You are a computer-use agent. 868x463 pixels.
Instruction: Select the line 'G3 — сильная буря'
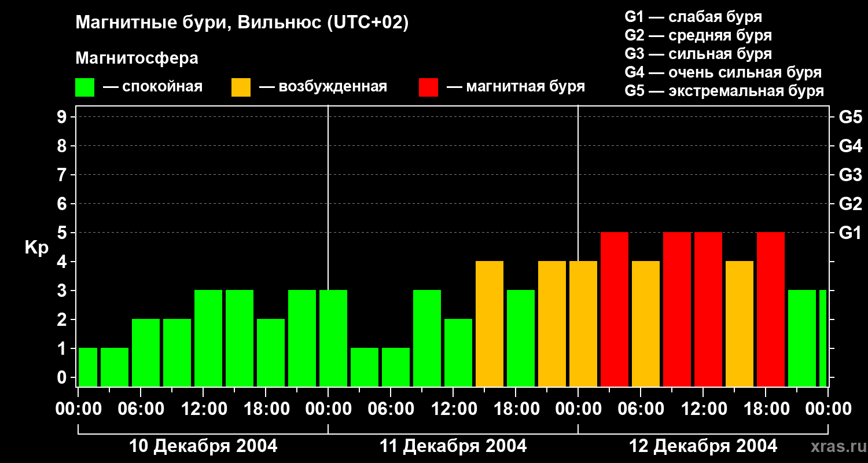698,54
